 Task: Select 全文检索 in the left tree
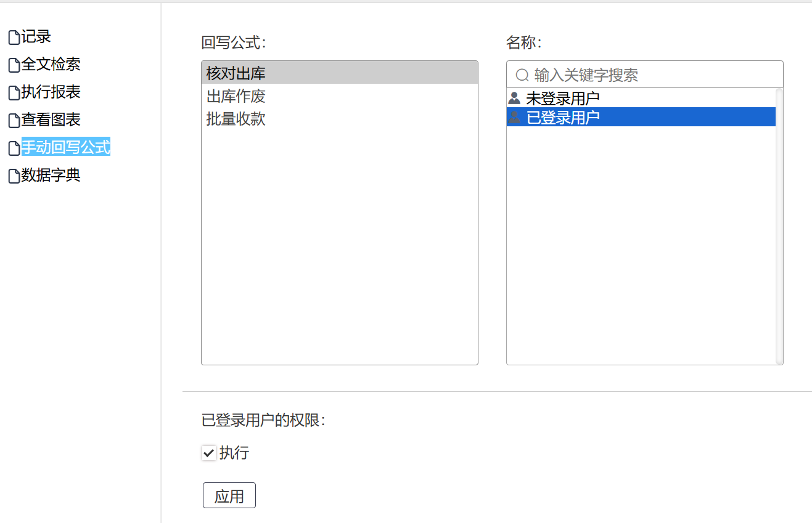point(51,65)
